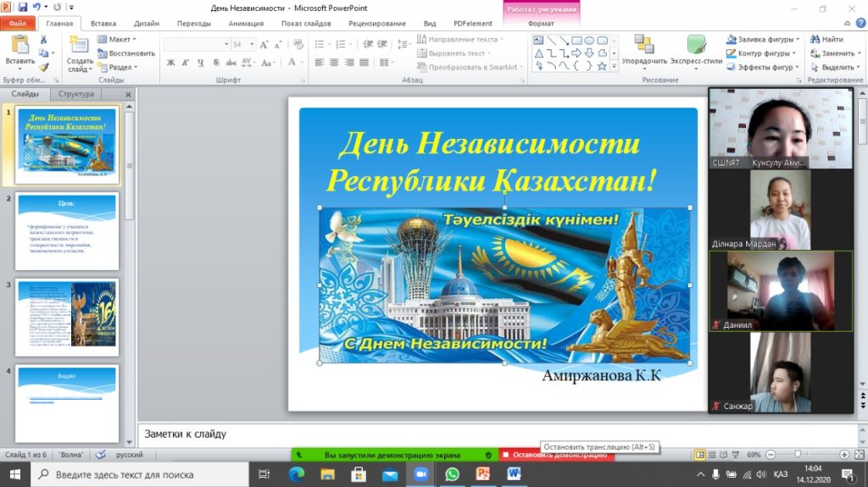The width and height of the screenshot is (868, 487).
Task: Open the Выделить select dropdown
Action: tap(835, 67)
